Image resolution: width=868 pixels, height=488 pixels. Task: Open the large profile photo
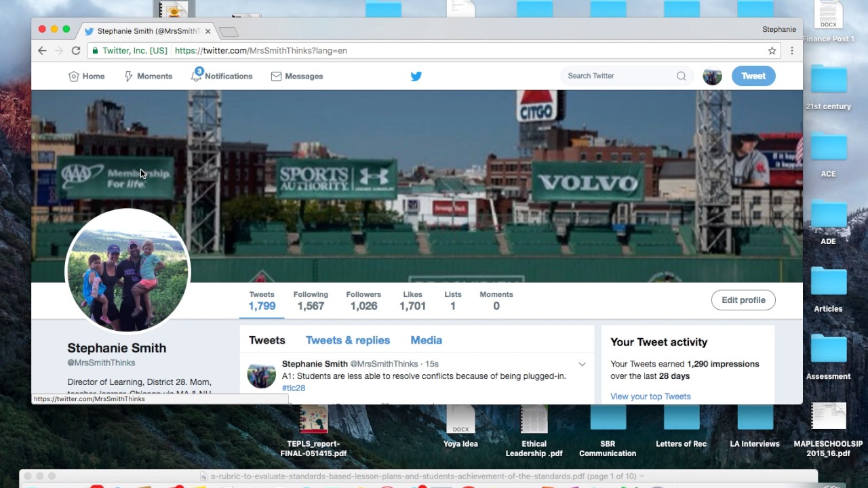pos(127,271)
